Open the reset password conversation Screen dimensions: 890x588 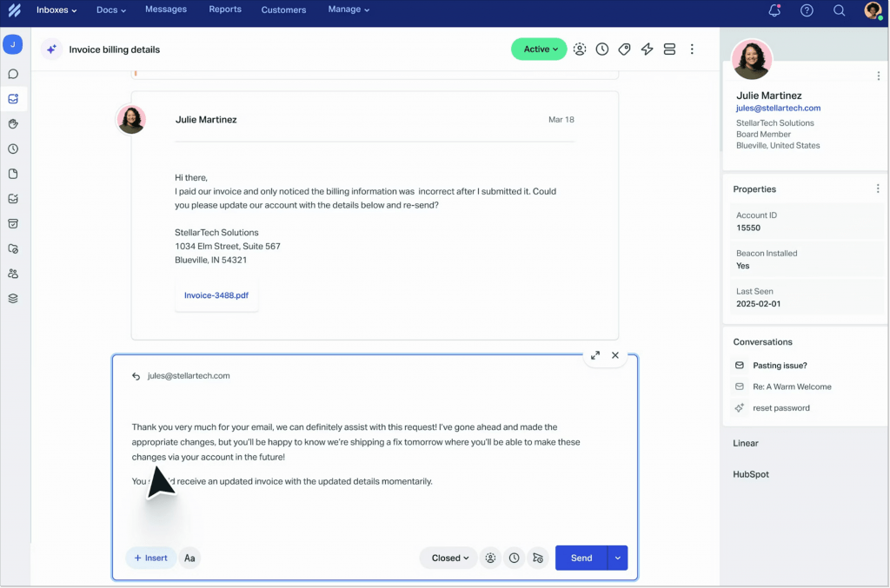pyautogui.click(x=781, y=408)
